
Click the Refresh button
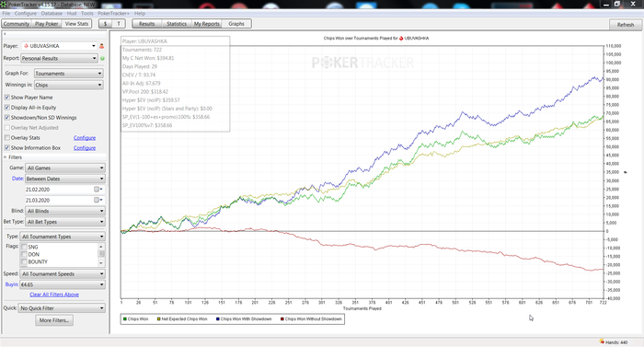click(626, 25)
